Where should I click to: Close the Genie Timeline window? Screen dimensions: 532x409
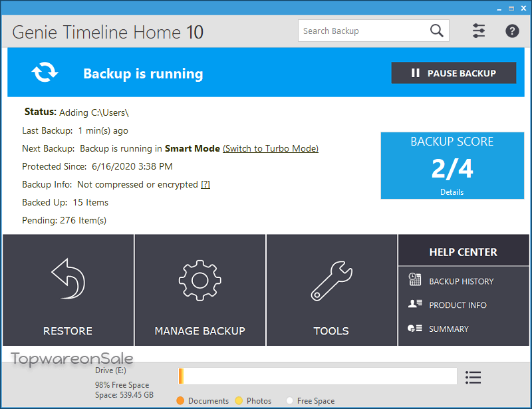coord(523,9)
